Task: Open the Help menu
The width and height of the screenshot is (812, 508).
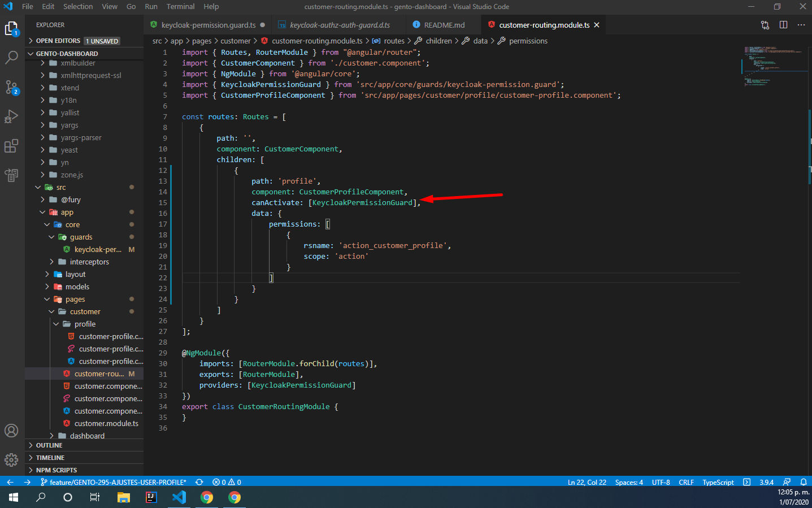Action: pos(211,7)
